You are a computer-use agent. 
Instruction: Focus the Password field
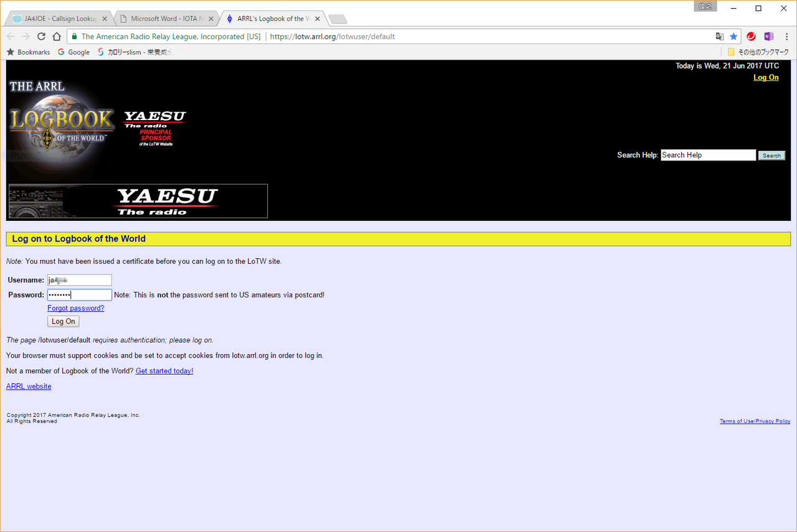click(x=80, y=295)
